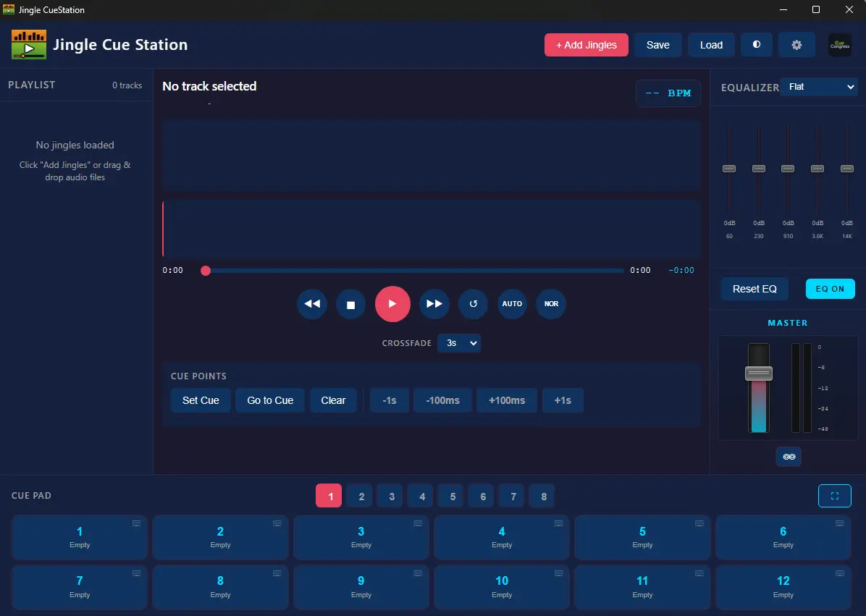The image size is (866, 616).
Task: Click the Cue Congress logo icon
Action: point(840,45)
